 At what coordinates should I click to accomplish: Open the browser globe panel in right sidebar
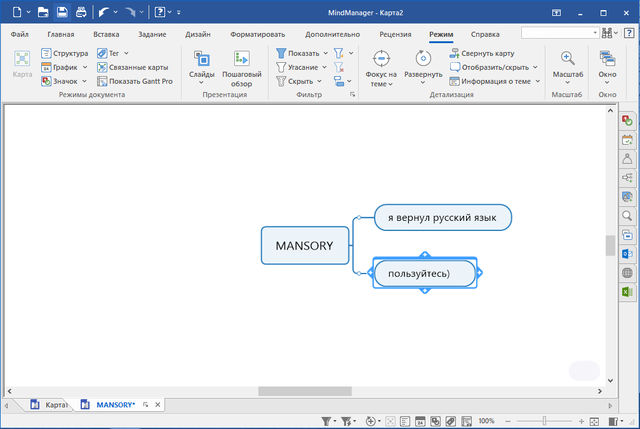[627, 273]
